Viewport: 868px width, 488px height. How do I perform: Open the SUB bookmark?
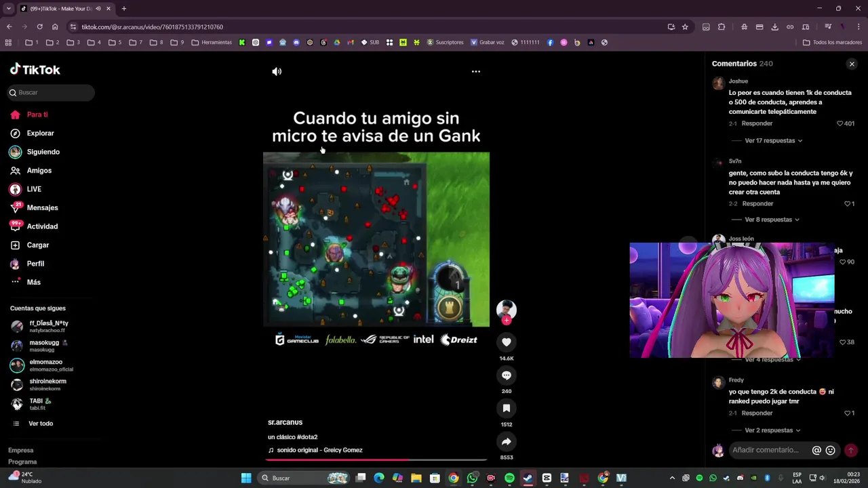click(x=370, y=42)
